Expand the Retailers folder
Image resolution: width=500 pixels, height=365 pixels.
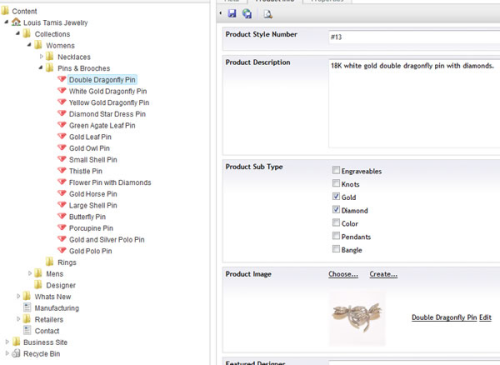point(18,319)
